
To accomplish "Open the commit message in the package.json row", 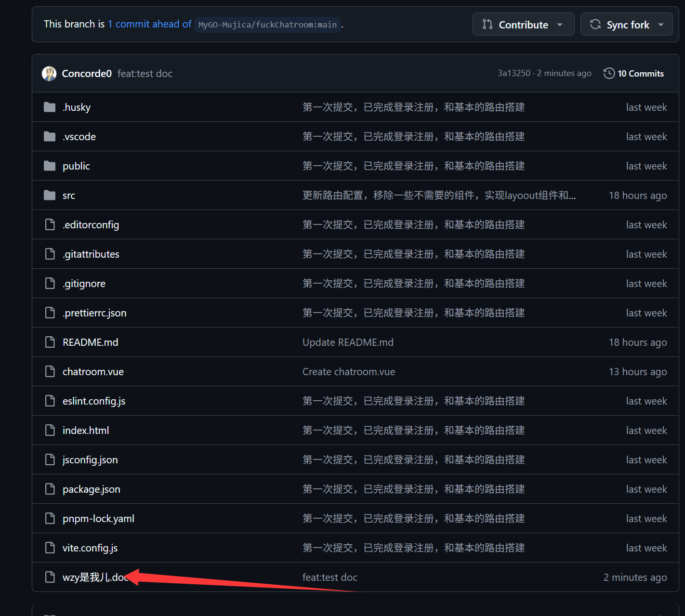I will point(414,489).
